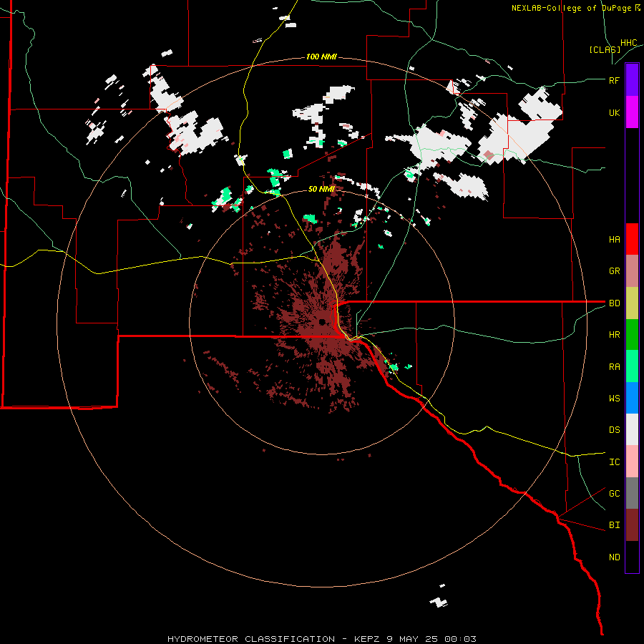
Task: Click the DS legend label
Action: pos(614,430)
